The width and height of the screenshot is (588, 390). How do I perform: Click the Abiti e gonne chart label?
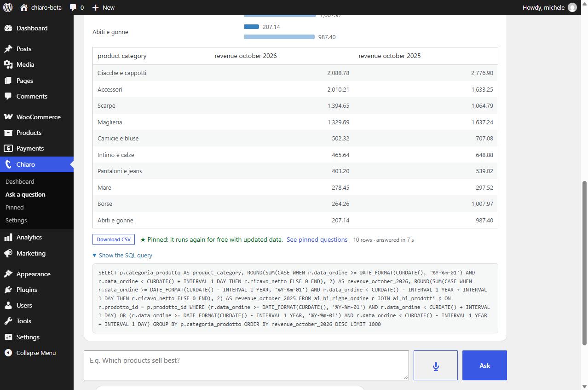point(110,32)
